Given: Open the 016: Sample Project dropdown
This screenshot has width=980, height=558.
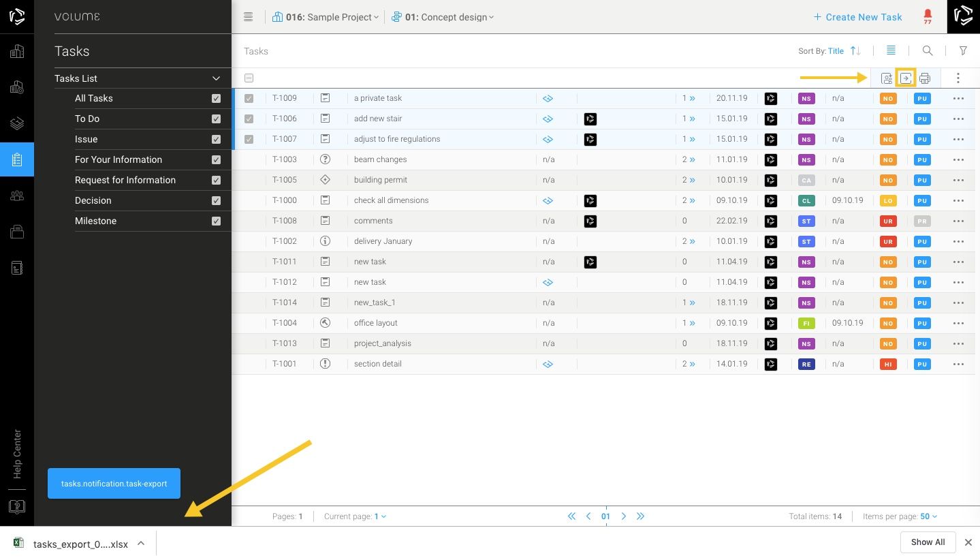Looking at the screenshot, I should click(x=325, y=17).
